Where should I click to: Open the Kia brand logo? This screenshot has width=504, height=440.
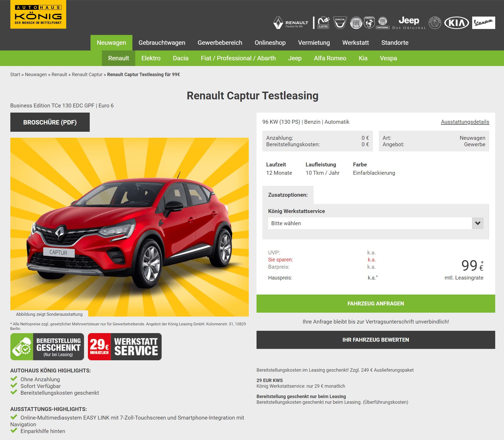pyautogui.click(x=457, y=23)
